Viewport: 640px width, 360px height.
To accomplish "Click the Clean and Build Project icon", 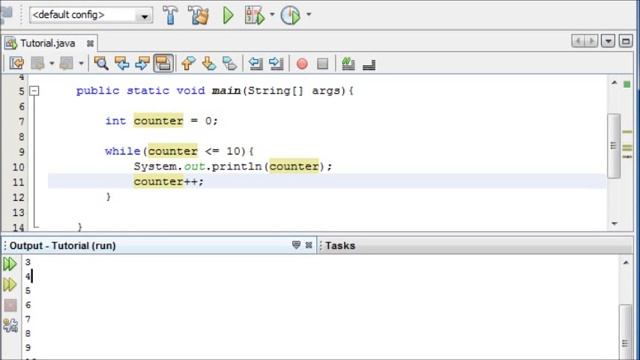I will coord(199,15).
